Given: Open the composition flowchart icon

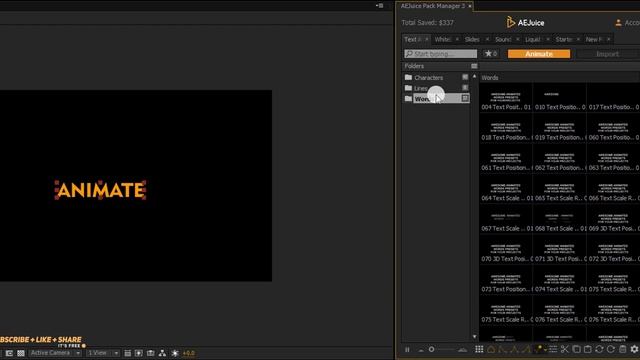Looking at the screenshot, I should point(162,353).
